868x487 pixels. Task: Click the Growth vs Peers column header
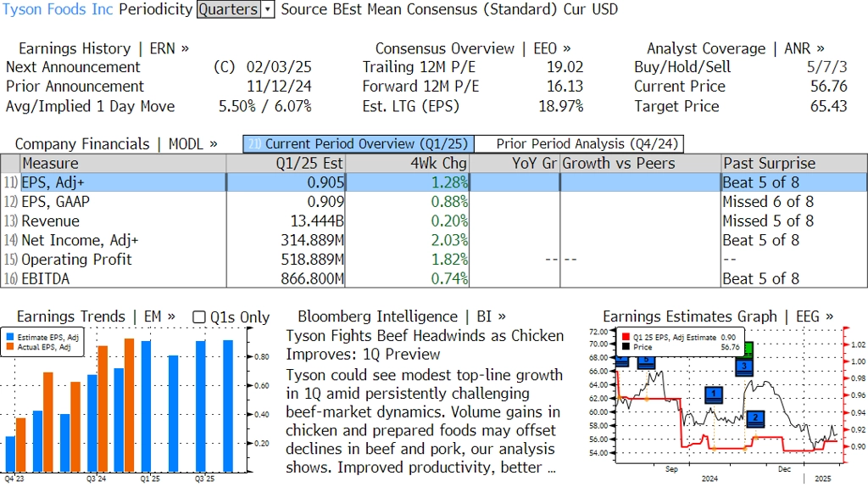click(x=641, y=164)
